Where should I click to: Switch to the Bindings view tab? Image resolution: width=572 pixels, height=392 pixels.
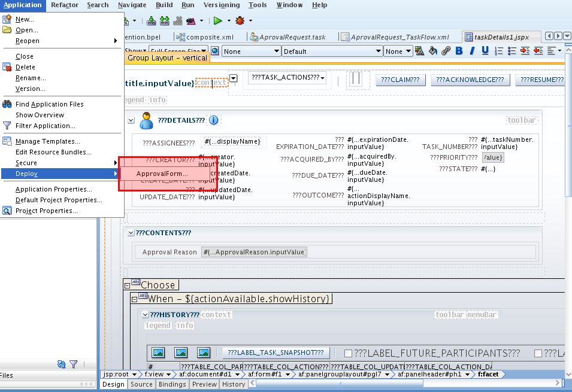[x=172, y=384]
